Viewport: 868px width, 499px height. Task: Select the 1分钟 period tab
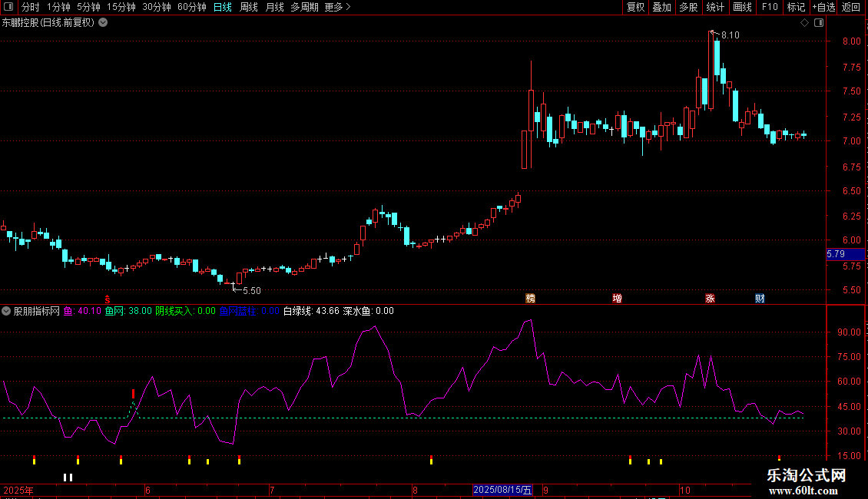click(x=58, y=7)
